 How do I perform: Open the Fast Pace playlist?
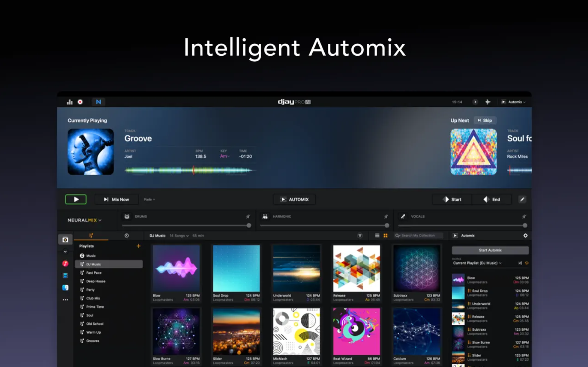coord(108,273)
